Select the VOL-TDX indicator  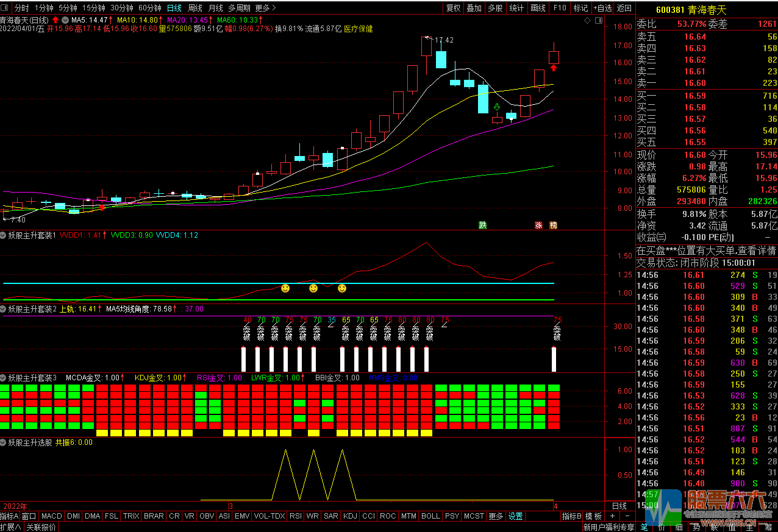click(269, 516)
